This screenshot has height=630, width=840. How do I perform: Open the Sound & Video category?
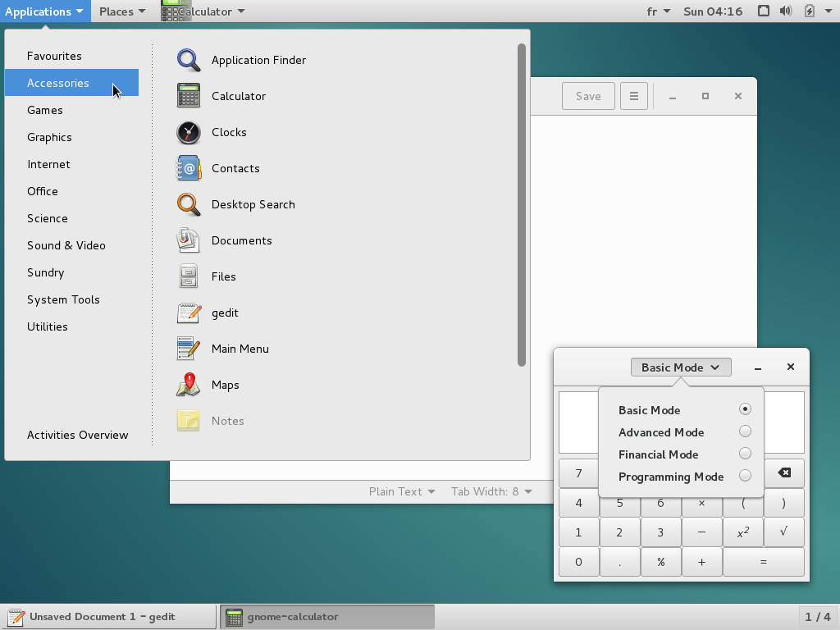pyautogui.click(x=72, y=245)
